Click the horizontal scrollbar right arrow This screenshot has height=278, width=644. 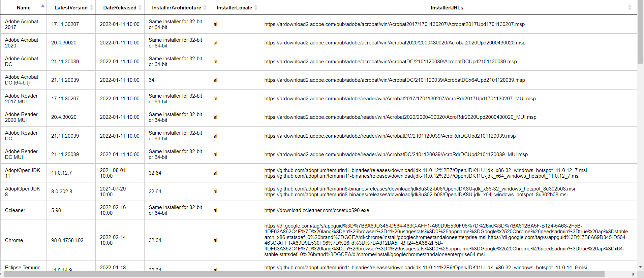[x=633, y=274]
